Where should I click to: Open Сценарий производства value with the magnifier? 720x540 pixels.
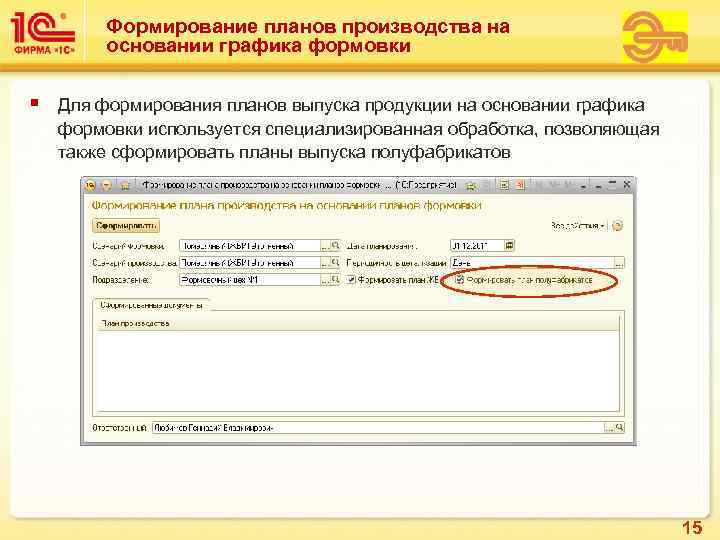click(x=336, y=263)
